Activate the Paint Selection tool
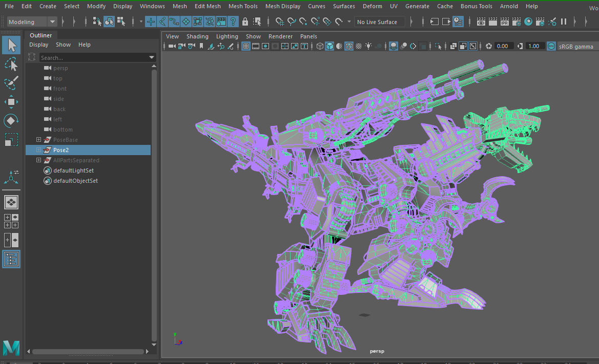Viewport: 599px width, 364px height. click(11, 83)
